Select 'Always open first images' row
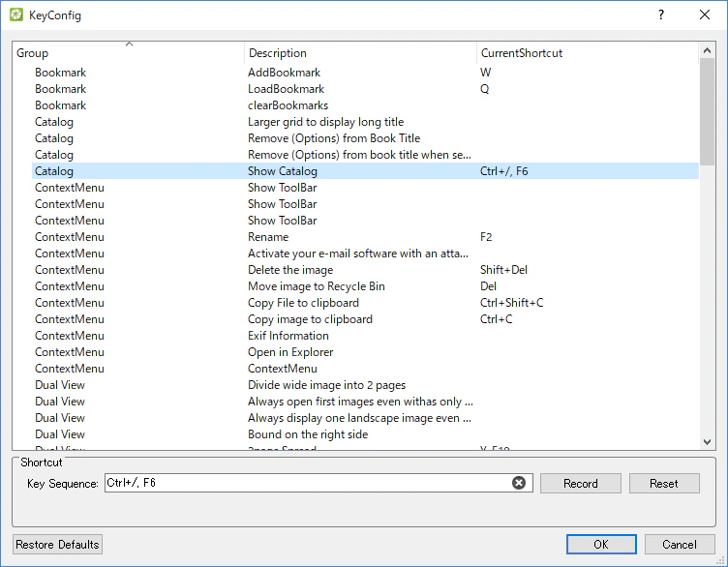728x567 pixels. tap(365, 402)
